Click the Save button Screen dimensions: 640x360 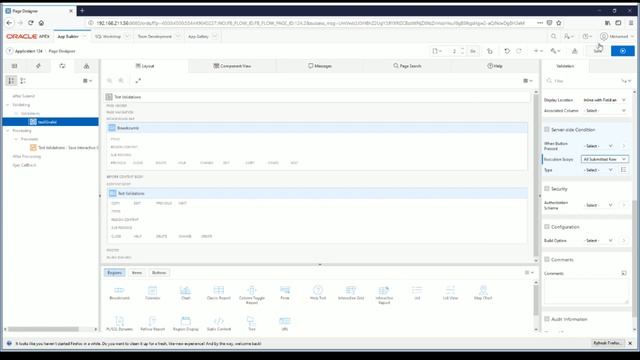[x=598, y=51]
